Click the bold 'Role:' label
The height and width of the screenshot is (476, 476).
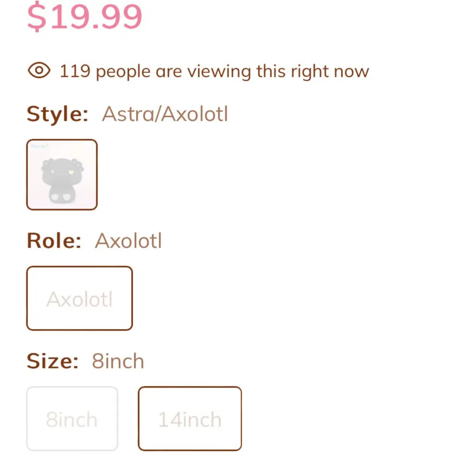[54, 241]
